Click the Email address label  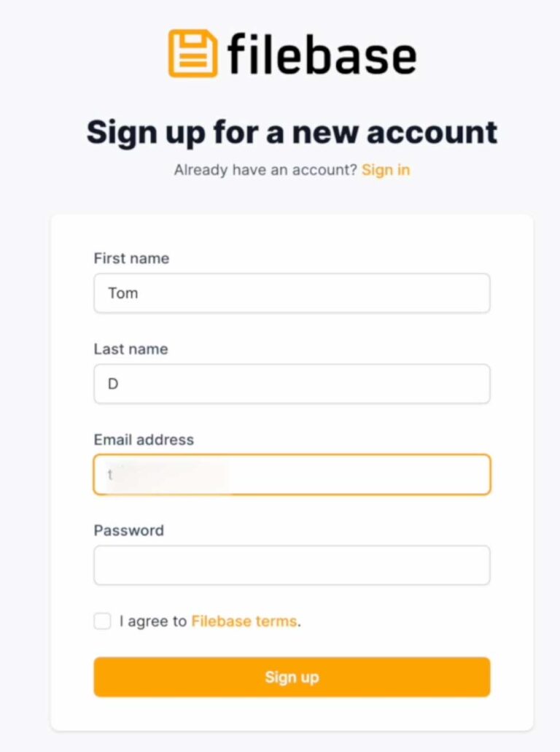144,439
